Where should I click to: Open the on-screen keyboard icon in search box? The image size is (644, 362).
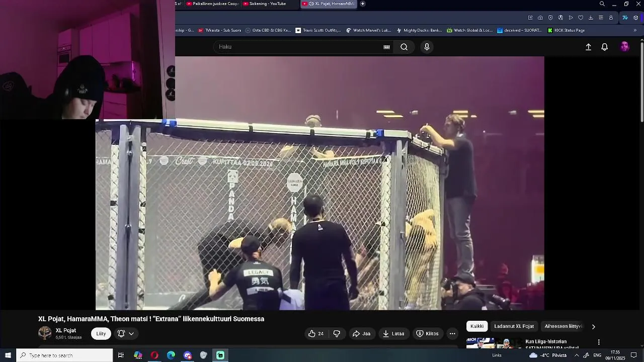386,47
